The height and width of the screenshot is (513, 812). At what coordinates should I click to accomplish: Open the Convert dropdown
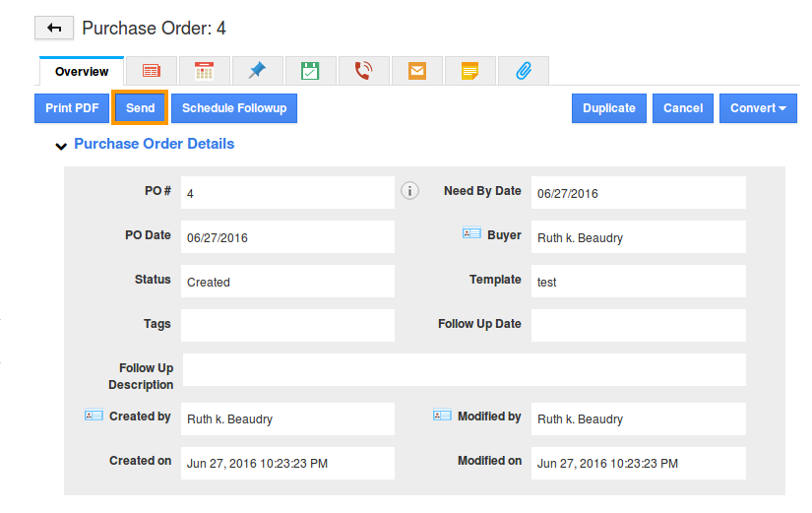[x=758, y=108]
